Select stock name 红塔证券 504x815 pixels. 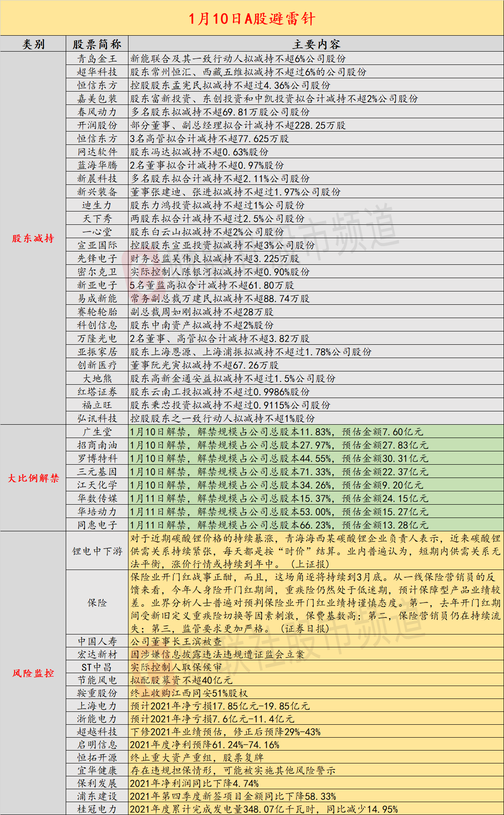pos(97,392)
